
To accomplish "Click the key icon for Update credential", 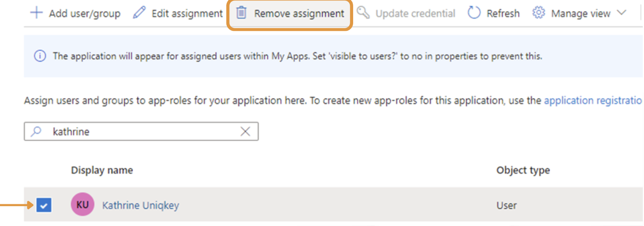I will coord(363,13).
